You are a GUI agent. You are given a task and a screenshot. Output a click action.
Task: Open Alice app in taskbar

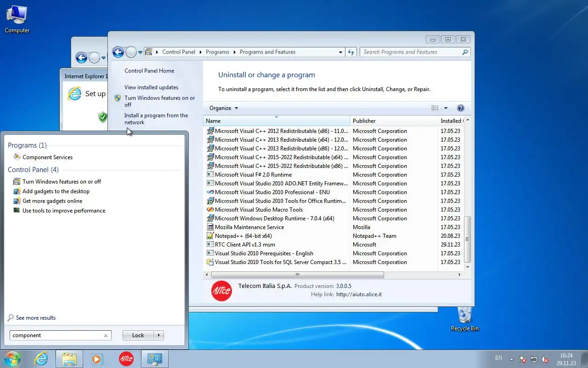coord(126,359)
